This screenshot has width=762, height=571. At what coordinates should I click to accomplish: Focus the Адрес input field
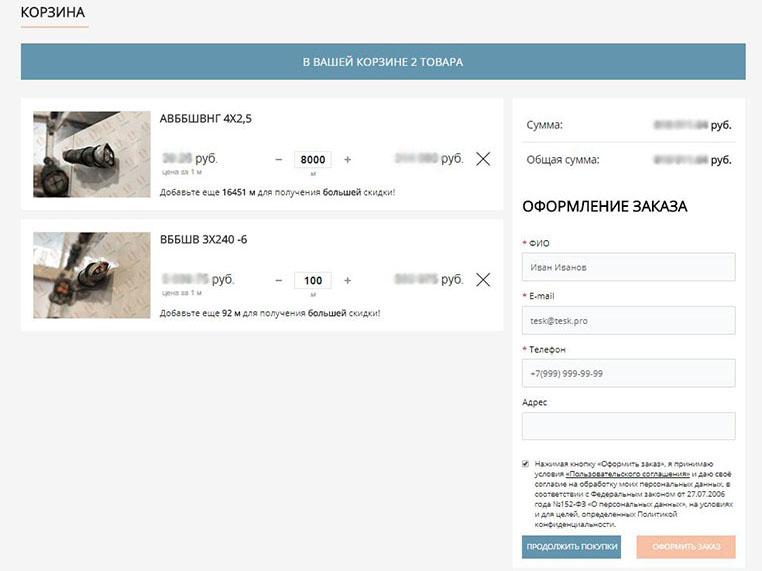click(x=628, y=426)
